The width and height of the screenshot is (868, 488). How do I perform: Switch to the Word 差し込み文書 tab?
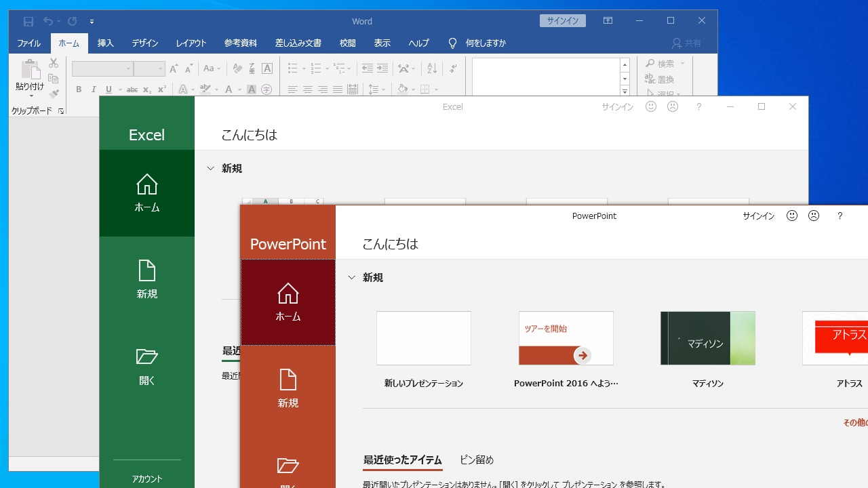pyautogui.click(x=298, y=43)
